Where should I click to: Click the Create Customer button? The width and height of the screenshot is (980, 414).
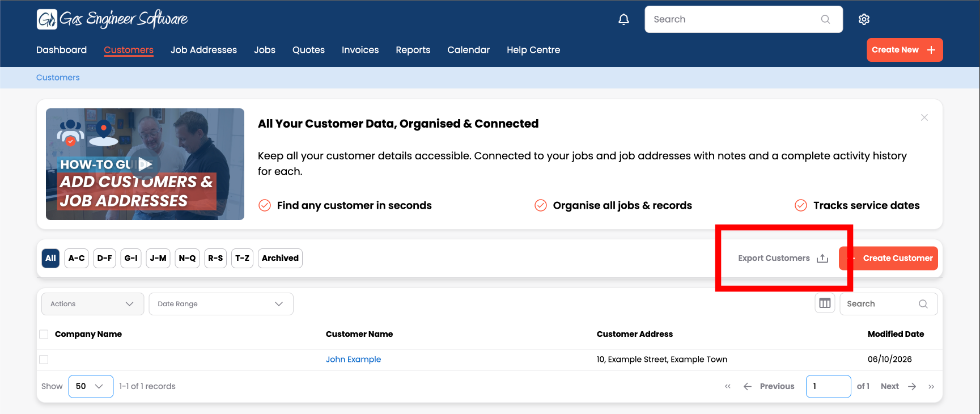click(x=889, y=258)
